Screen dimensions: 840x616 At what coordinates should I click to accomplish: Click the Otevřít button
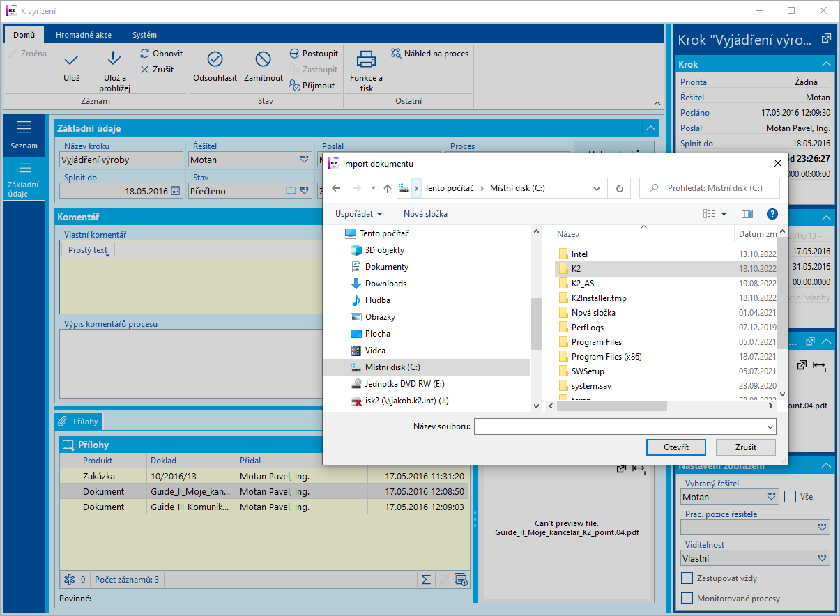coord(675,447)
